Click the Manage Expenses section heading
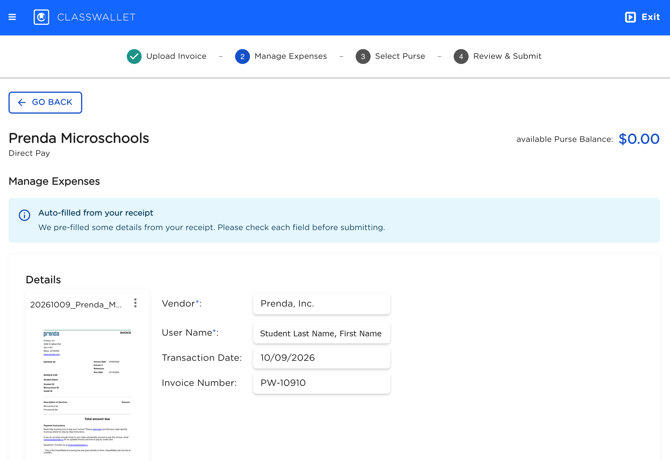 [x=54, y=181]
